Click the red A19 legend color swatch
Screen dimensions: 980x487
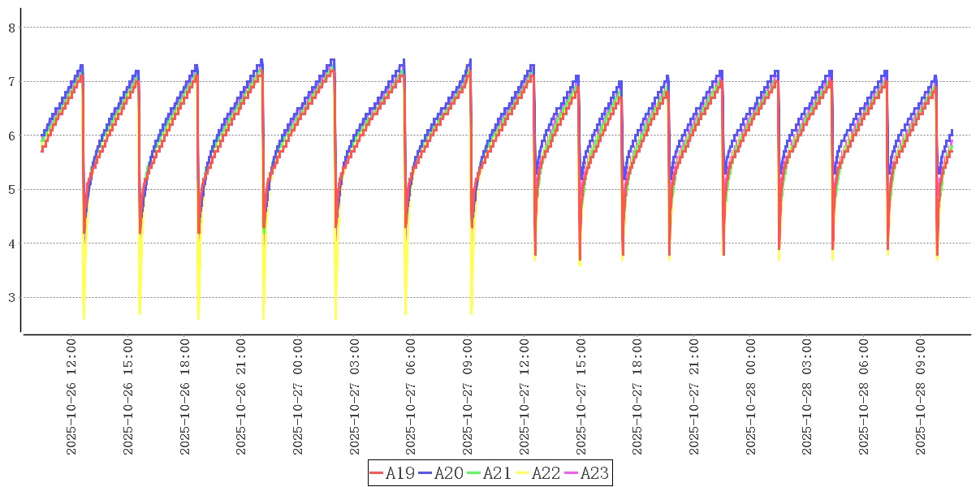coord(377,473)
